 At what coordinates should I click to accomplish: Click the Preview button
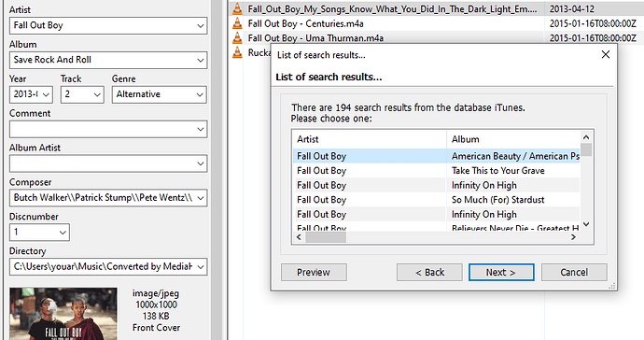[x=314, y=272]
